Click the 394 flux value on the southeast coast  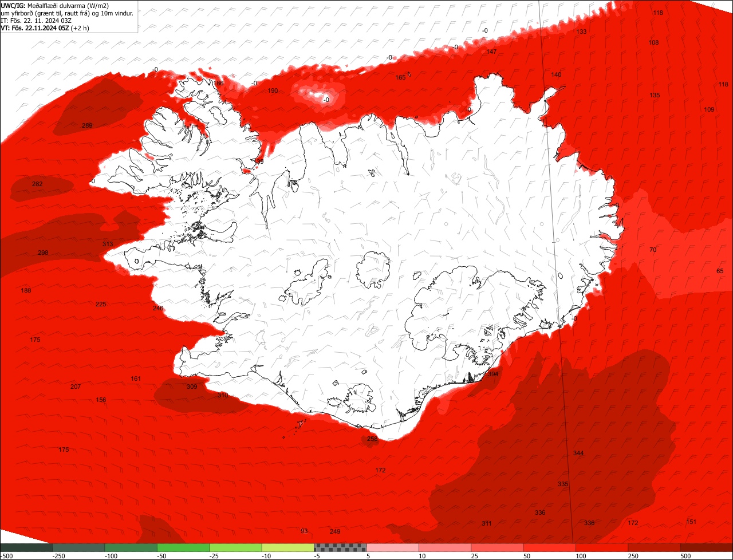click(492, 374)
